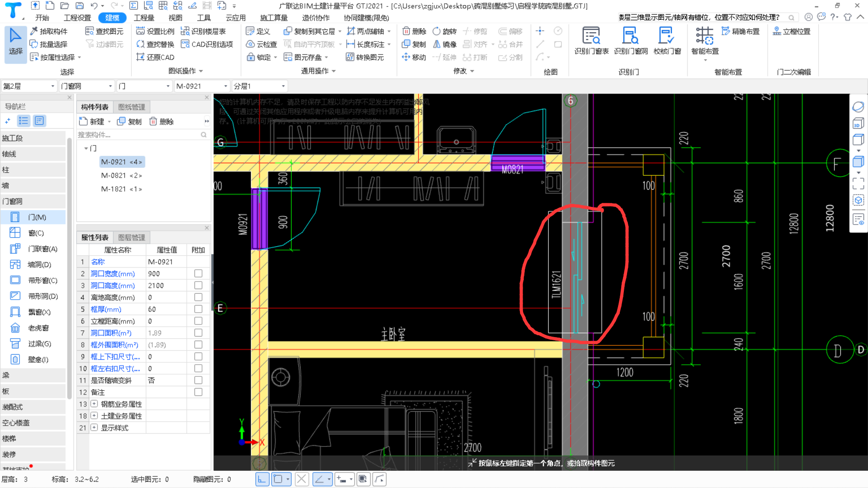
Task: Select 过梁(G) lintel in navigation
Action: [33, 344]
